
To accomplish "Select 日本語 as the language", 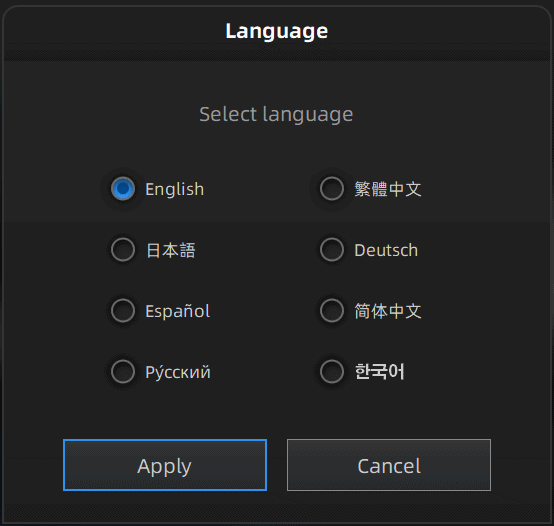I will pos(123,250).
